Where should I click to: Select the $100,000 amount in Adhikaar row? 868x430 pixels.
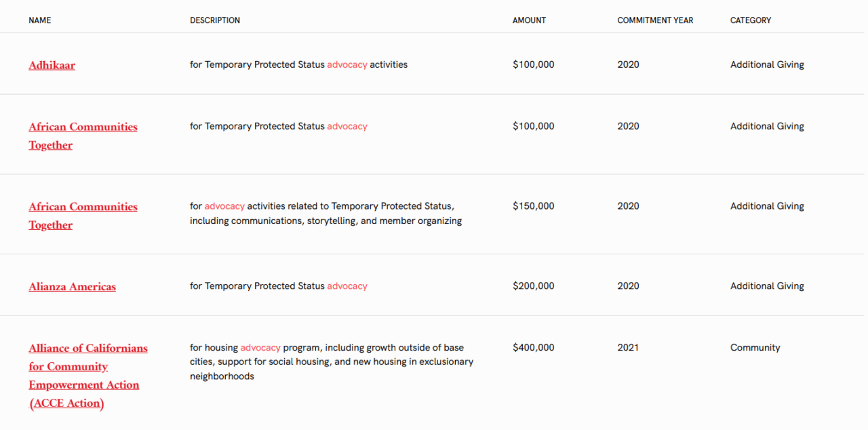click(533, 64)
